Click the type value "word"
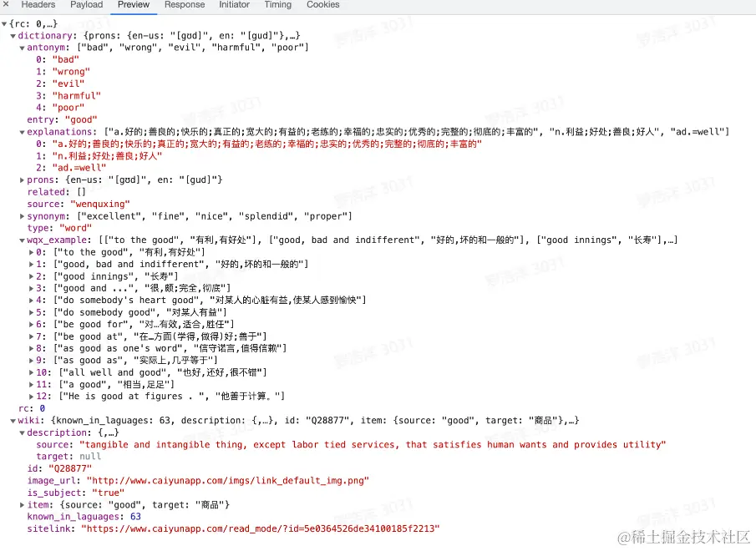 click(x=76, y=228)
